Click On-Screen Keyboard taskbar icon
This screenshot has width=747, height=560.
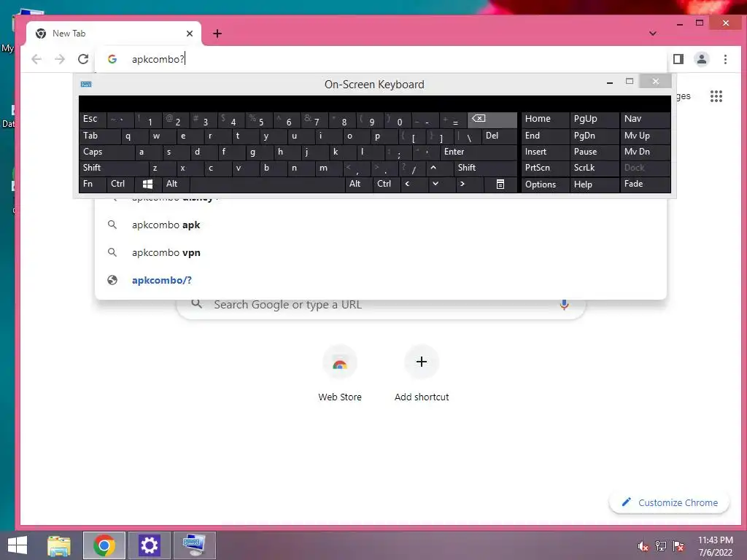(194, 545)
